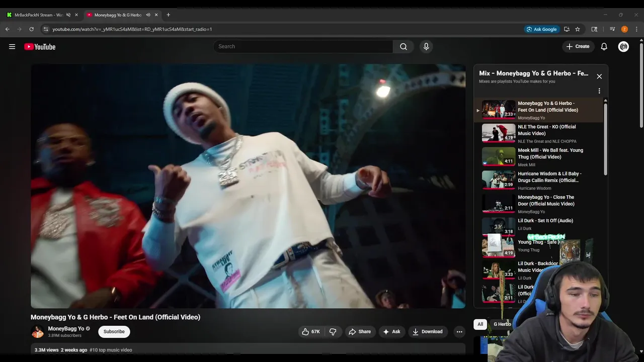This screenshot has width=644, height=362.
Task: Focus the YouTube search field
Action: coord(303,47)
